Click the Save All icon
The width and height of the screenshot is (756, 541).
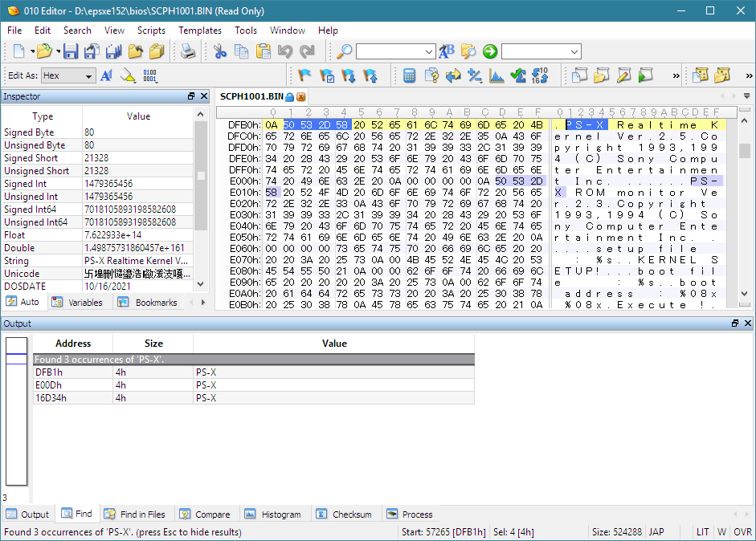pos(114,51)
